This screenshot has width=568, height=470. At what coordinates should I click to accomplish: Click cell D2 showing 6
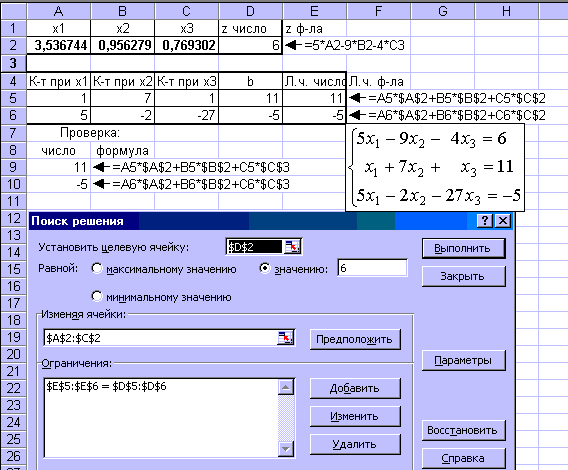tap(250, 45)
